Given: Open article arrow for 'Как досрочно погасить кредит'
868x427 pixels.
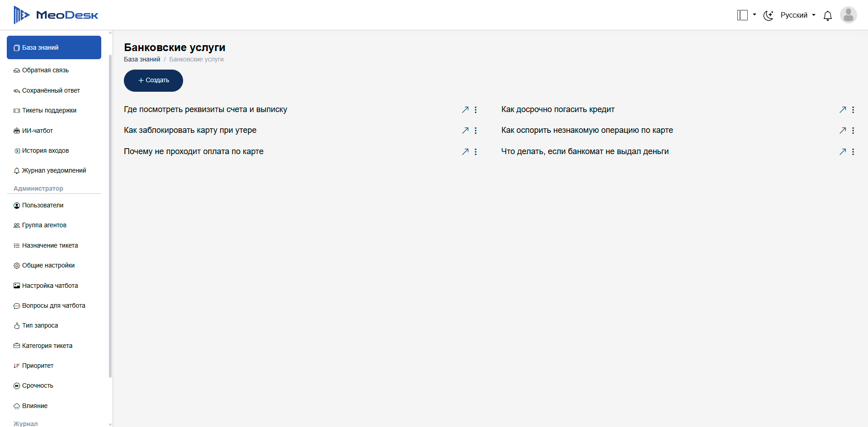Looking at the screenshot, I should pyautogui.click(x=843, y=110).
